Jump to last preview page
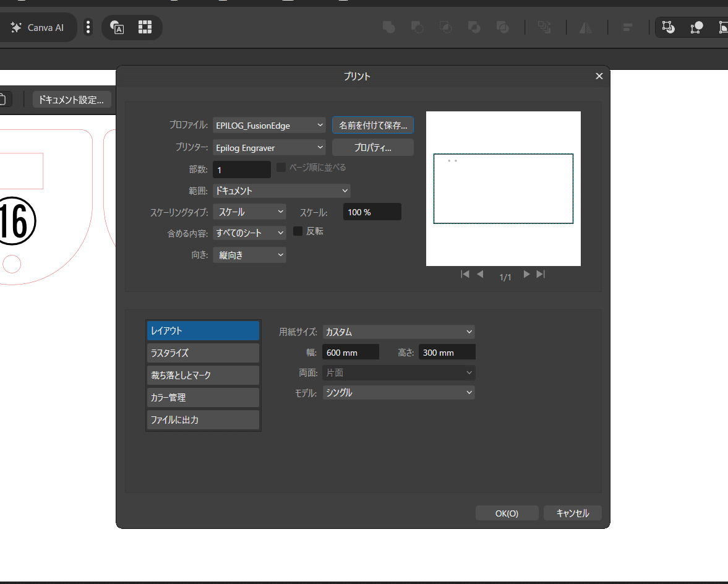The image size is (728, 584). [x=541, y=274]
